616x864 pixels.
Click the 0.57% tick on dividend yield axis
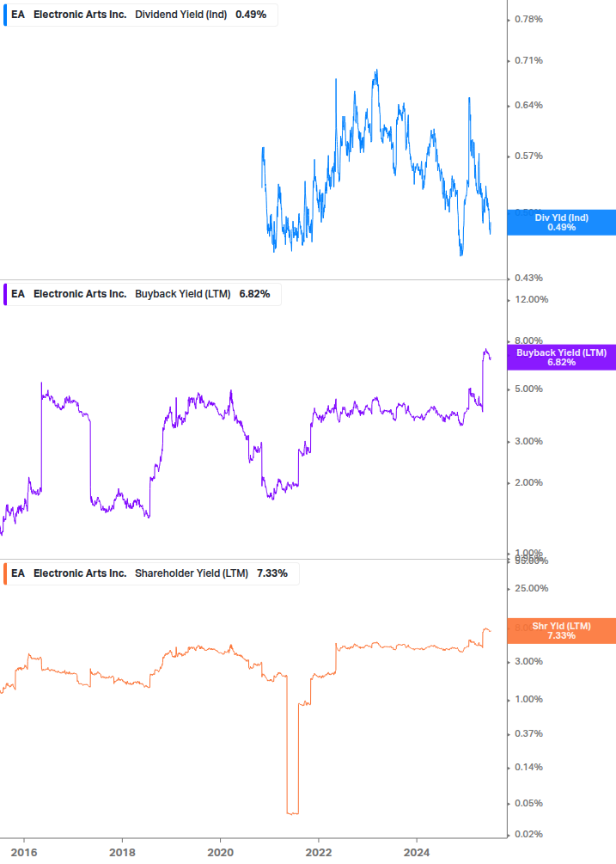coord(528,156)
